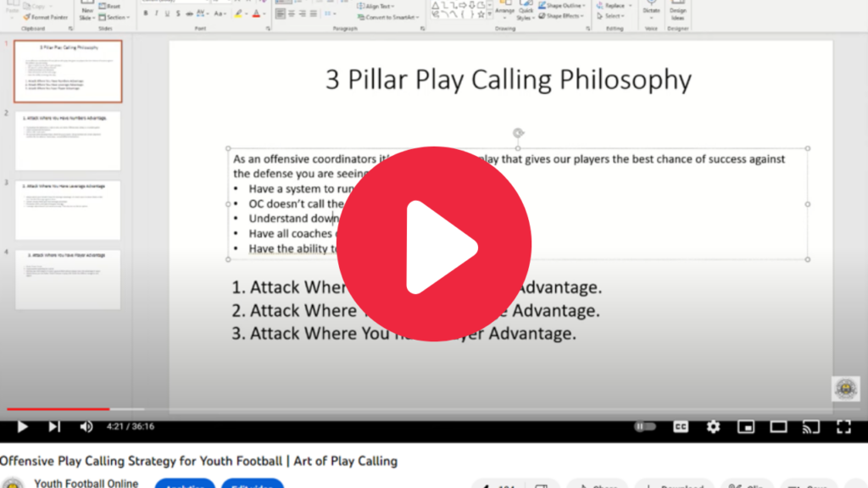Image resolution: width=868 pixels, height=488 pixels.
Task: Toggle italic formatting
Action: [156, 14]
